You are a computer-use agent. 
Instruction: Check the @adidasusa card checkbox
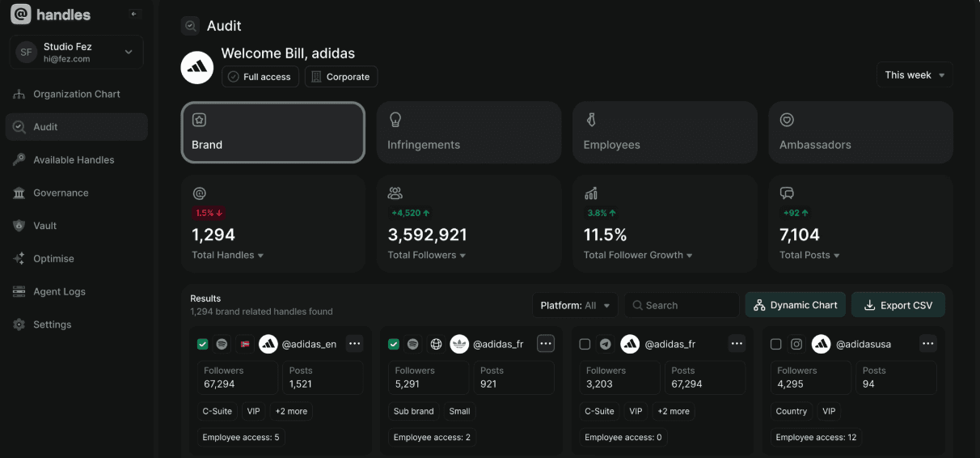pyautogui.click(x=775, y=344)
